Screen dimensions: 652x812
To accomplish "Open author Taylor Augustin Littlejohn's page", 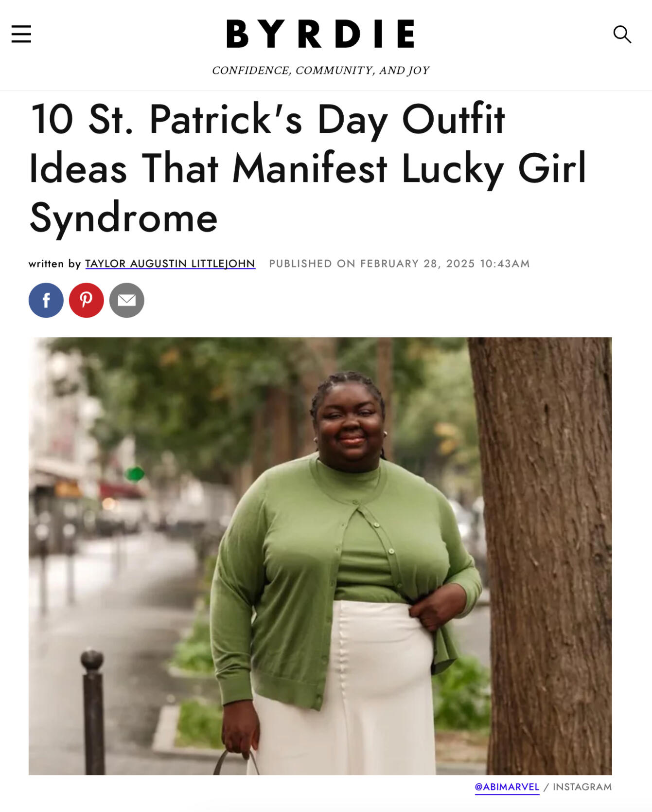I will (x=170, y=264).
